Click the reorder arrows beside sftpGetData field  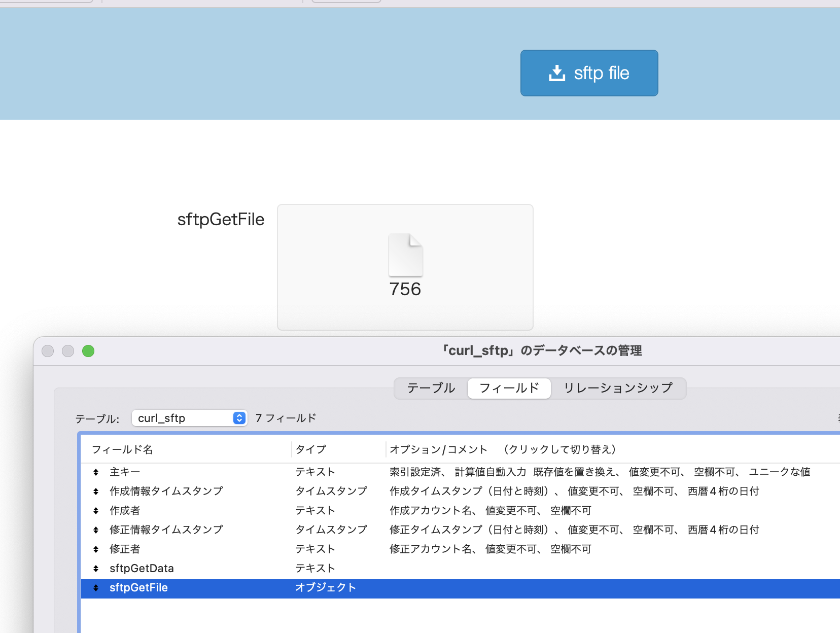[x=96, y=568]
